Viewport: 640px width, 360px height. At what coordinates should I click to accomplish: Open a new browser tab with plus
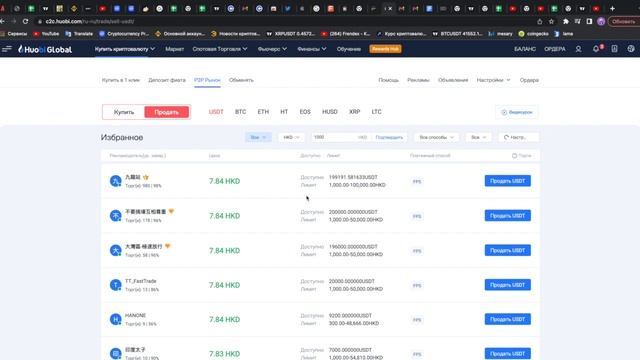click(612, 8)
